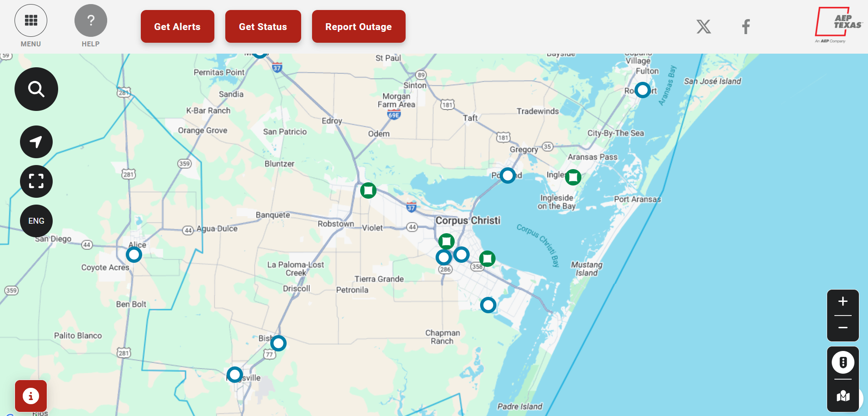
Task: Click the outage summary icon near zoom controls
Action: pyautogui.click(x=843, y=362)
